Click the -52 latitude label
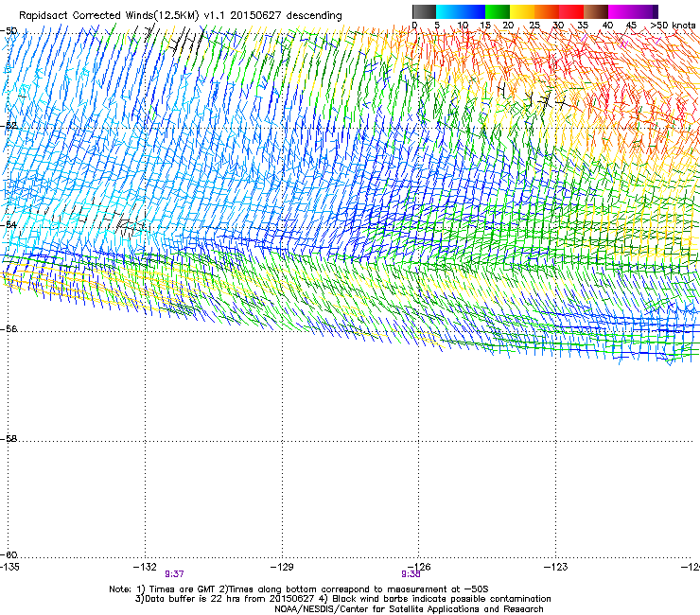 click(x=9, y=126)
